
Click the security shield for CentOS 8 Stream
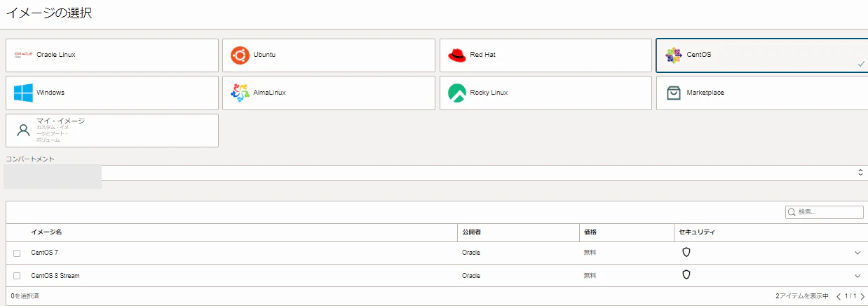click(686, 275)
